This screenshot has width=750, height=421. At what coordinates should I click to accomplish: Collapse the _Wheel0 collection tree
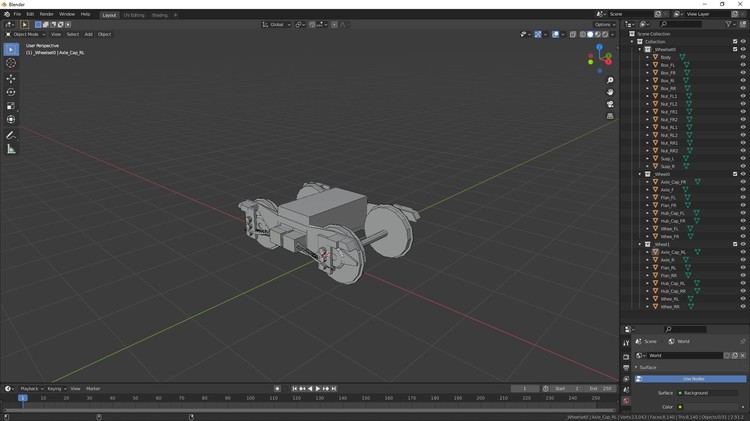pos(641,174)
